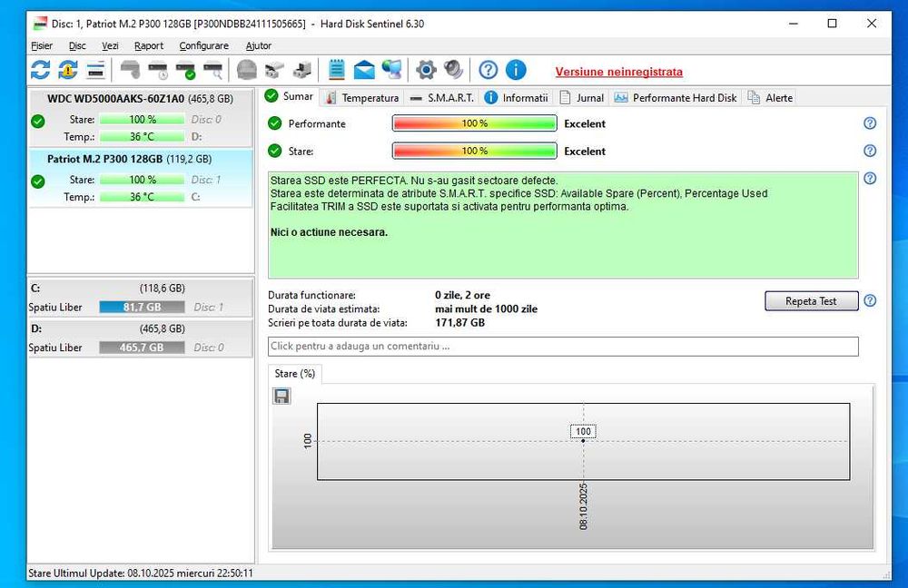Open the Vezi menu

110,45
